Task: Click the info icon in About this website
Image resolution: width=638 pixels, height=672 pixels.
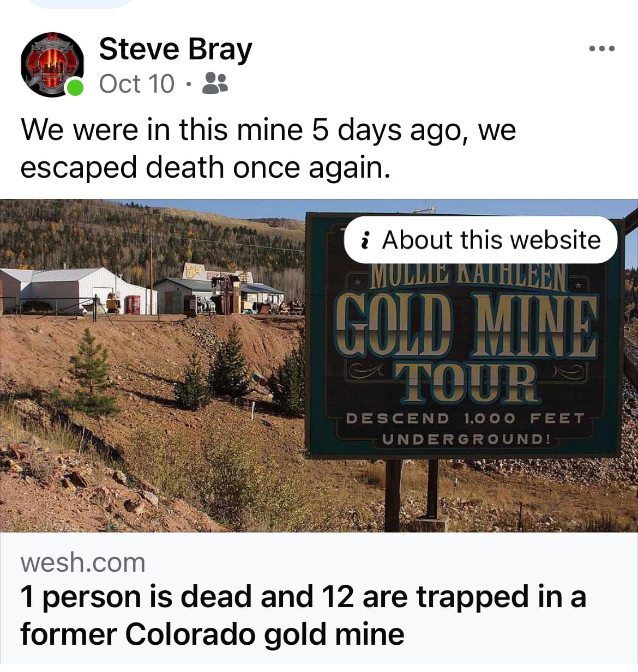Action: pos(367,240)
